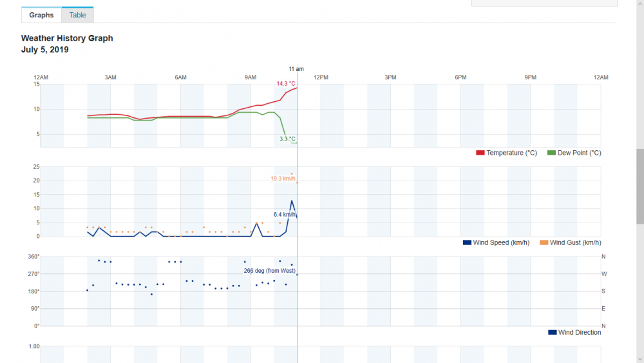Screen dimensions: 644x363
Task: Click the E compass label on right axis
Action: click(603, 308)
